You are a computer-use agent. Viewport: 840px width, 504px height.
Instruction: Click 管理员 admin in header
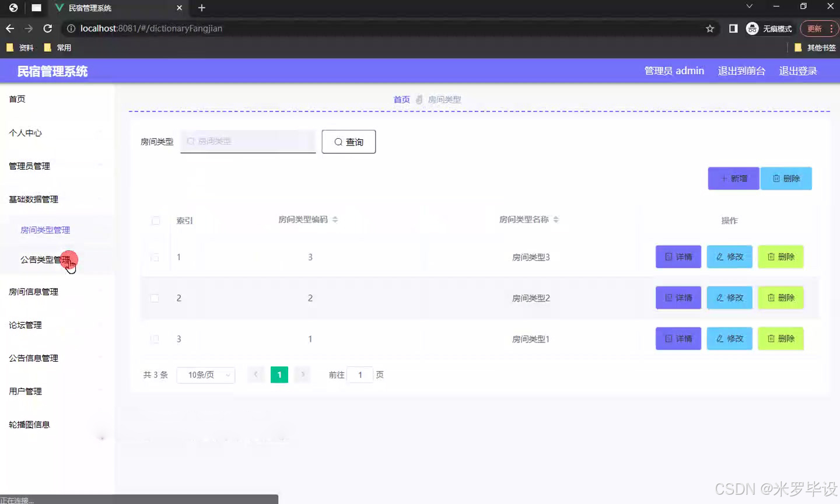point(674,71)
